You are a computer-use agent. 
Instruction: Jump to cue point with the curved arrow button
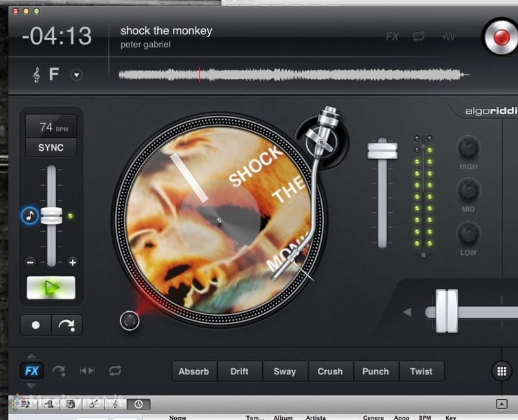67,326
